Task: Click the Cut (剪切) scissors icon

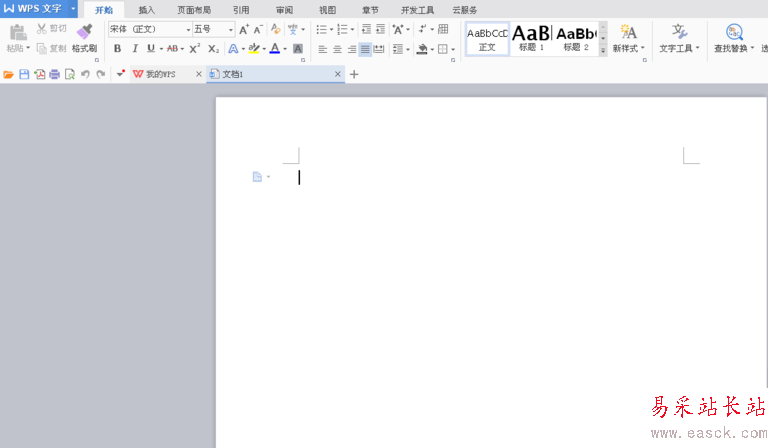Action: click(x=42, y=28)
